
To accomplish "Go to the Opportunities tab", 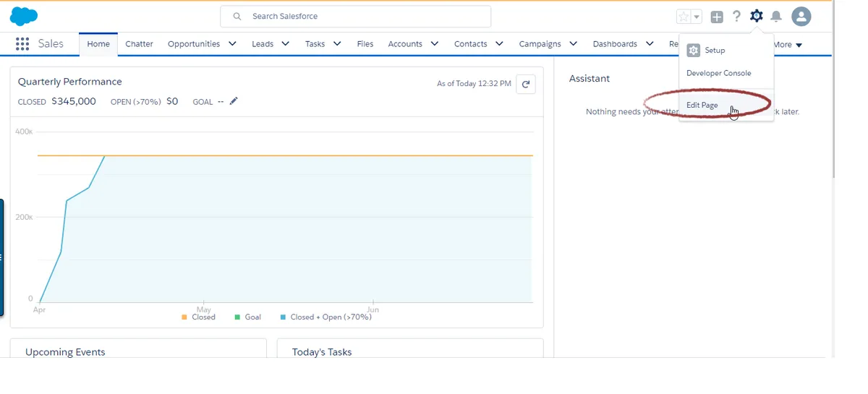I will tap(194, 44).
